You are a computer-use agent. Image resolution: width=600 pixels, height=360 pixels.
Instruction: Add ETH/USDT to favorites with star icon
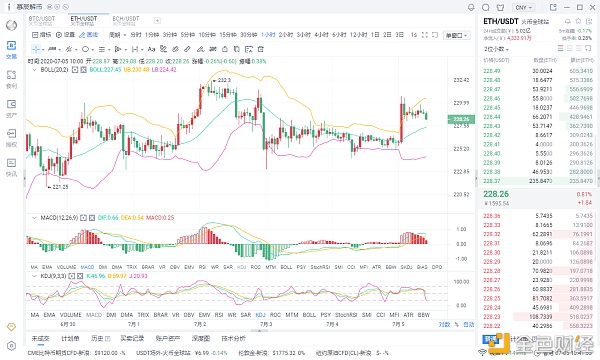coord(578,21)
